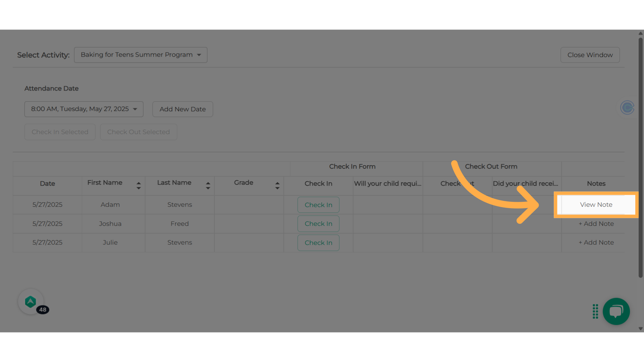644x362 pixels.
Task: Add note for Julie Stevens
Action: coord(596,243)
